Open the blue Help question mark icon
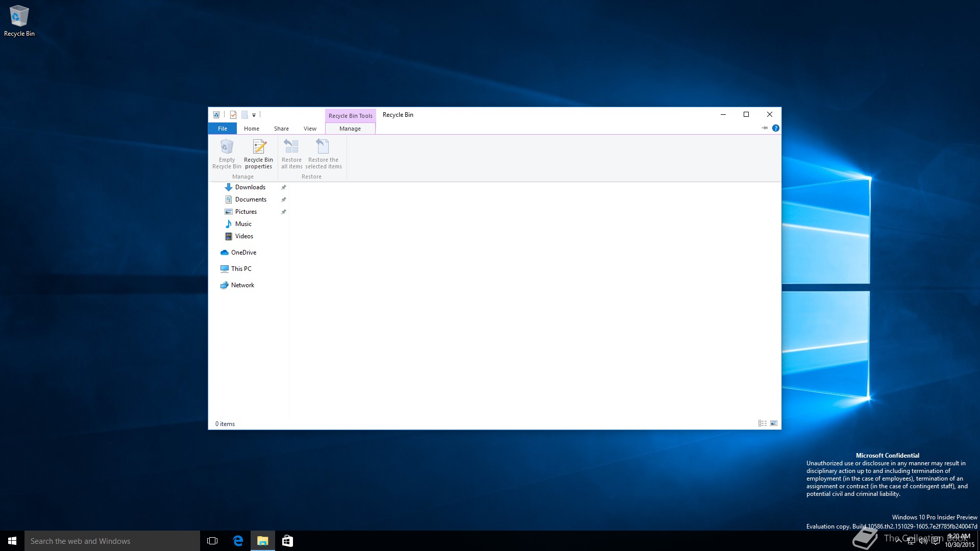Viewport: 980px width, 551px height. click(775, 128)
